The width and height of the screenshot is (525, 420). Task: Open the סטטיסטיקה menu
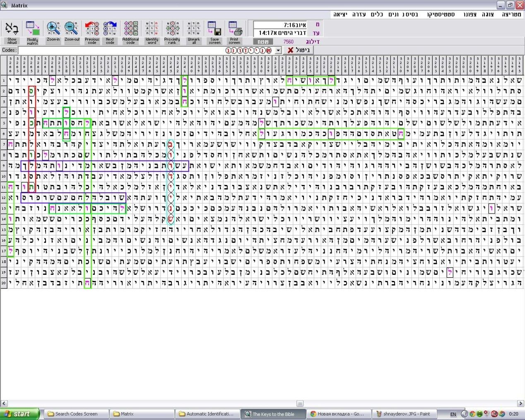pos(441,14)
